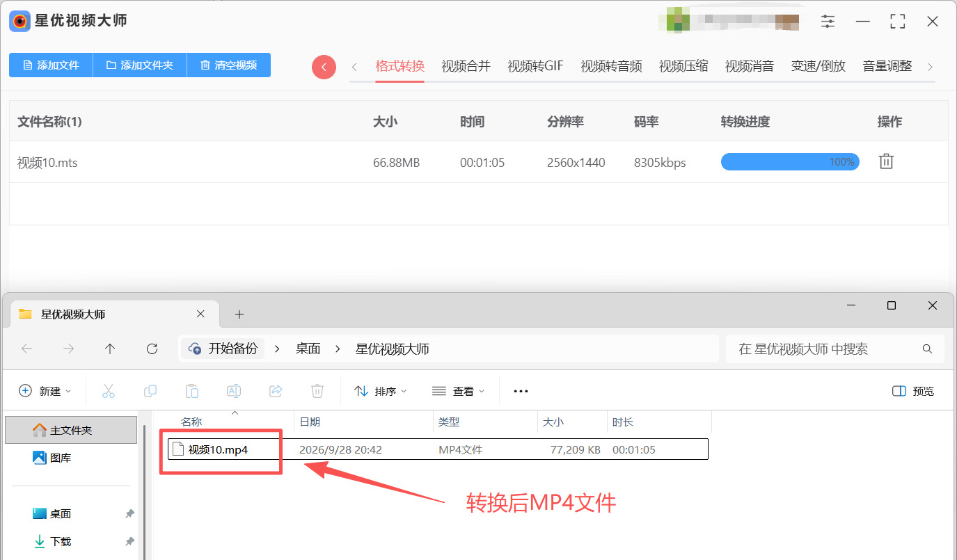Open the 新建 dropdown
Viewport: 957px width, 560px height.
(x=45, y=392)
